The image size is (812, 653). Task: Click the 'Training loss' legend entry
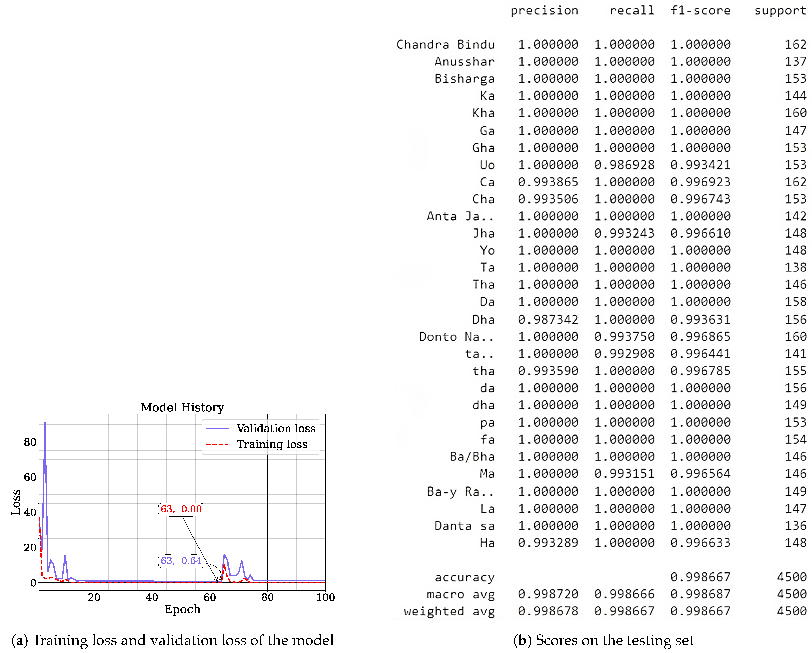pyautogui.click(x=271, y=445)
